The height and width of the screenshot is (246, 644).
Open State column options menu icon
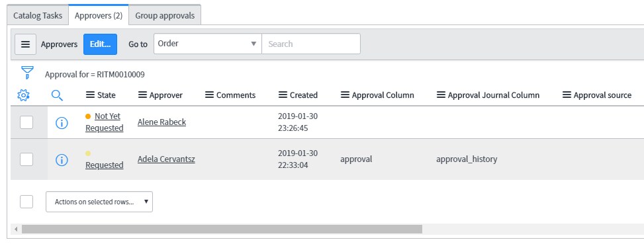[90, 95]
